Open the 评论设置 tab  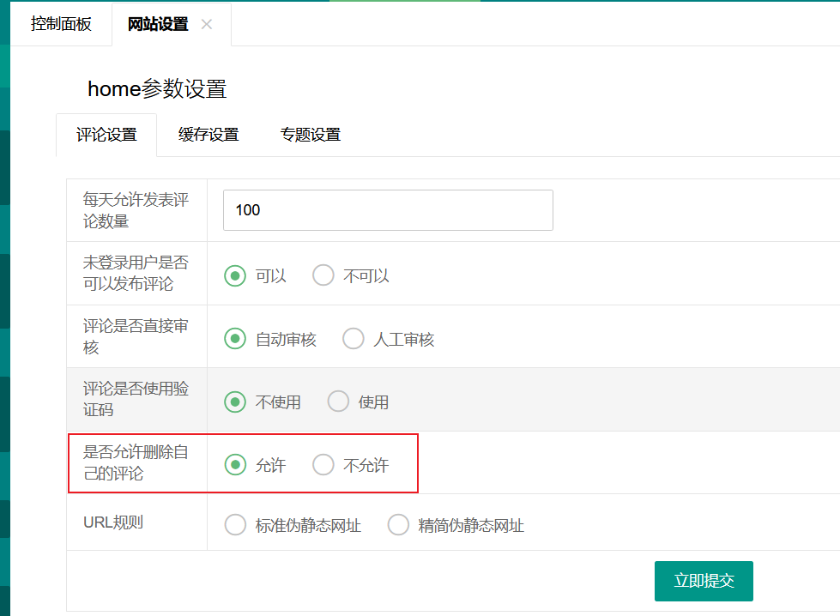pos(106,135)
